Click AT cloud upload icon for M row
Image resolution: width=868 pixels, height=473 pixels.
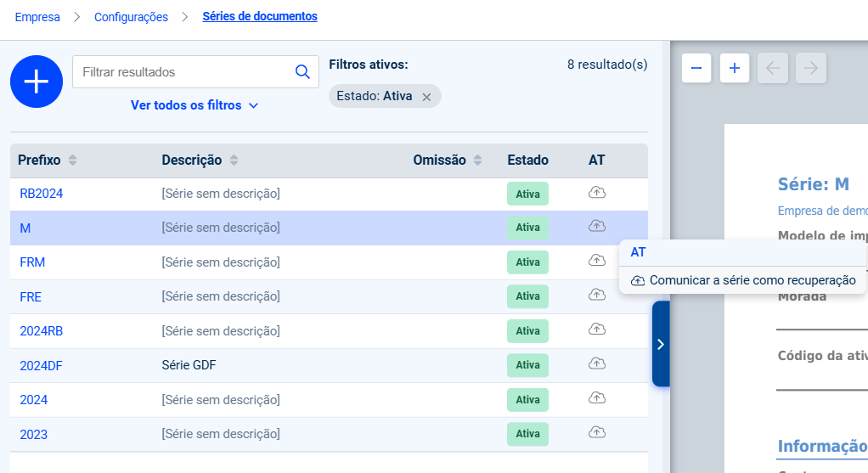click(597, 226)
